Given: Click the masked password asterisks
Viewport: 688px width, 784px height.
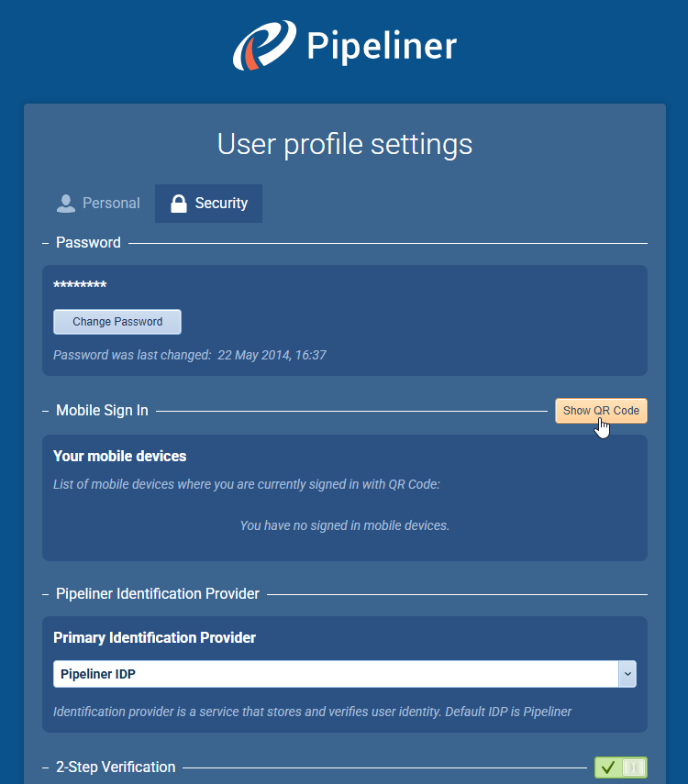Looking at the screenshot, I should [x=80, y=286].
